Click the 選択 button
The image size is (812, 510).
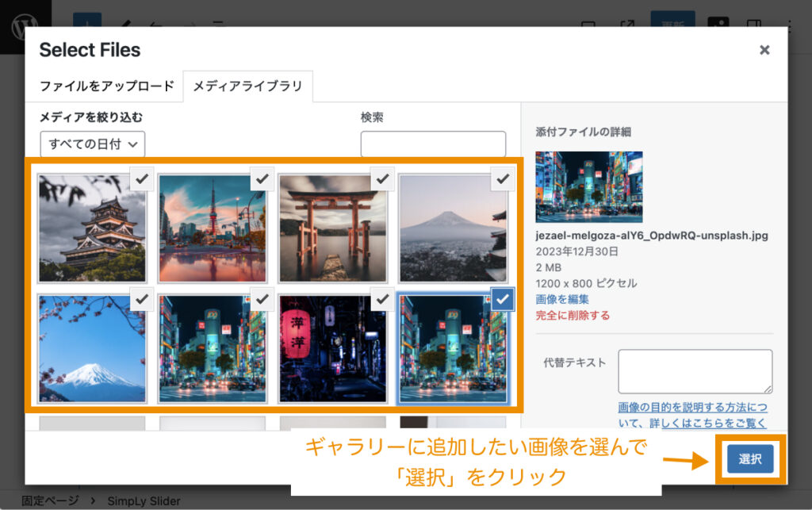coord(749,458)
